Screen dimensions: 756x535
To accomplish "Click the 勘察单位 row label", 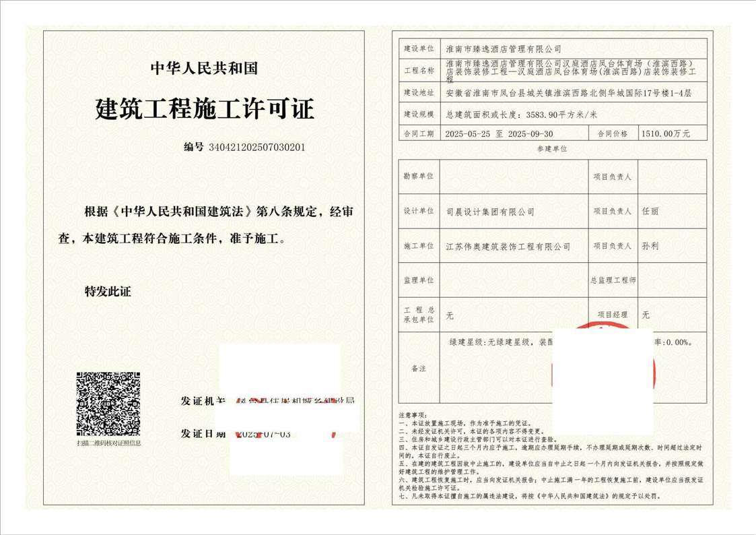I will (x=419, y=177).
